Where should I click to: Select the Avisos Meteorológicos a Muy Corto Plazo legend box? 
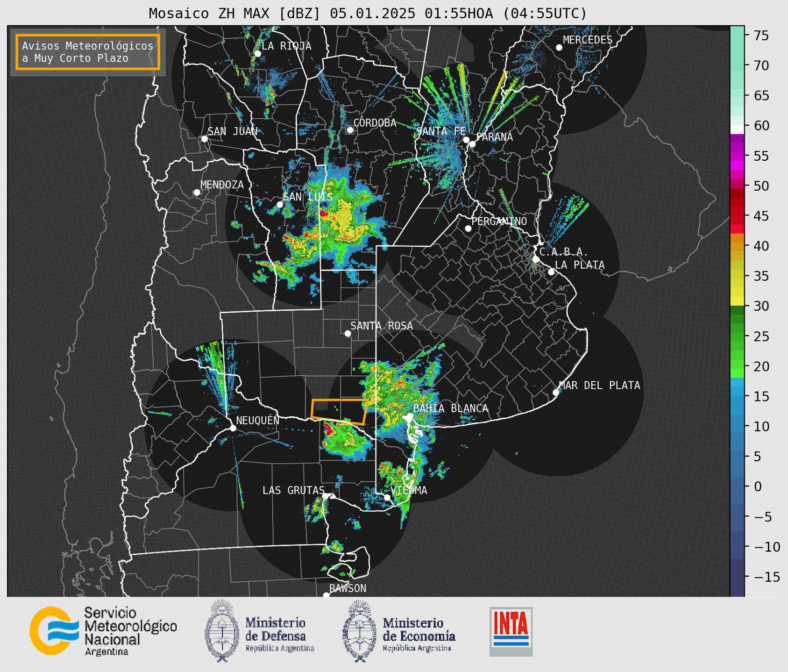pos(88,52)
